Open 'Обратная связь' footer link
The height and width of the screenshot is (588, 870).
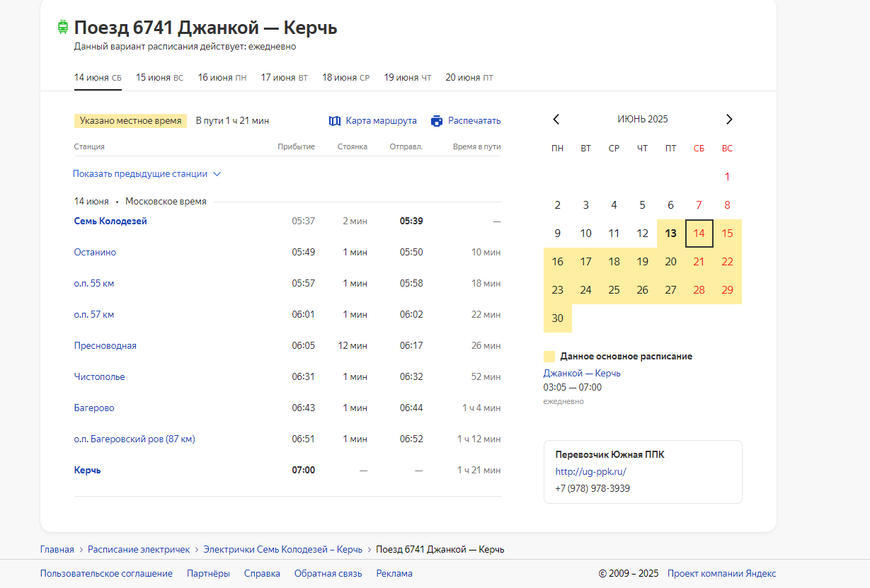(x=328, y=574)
